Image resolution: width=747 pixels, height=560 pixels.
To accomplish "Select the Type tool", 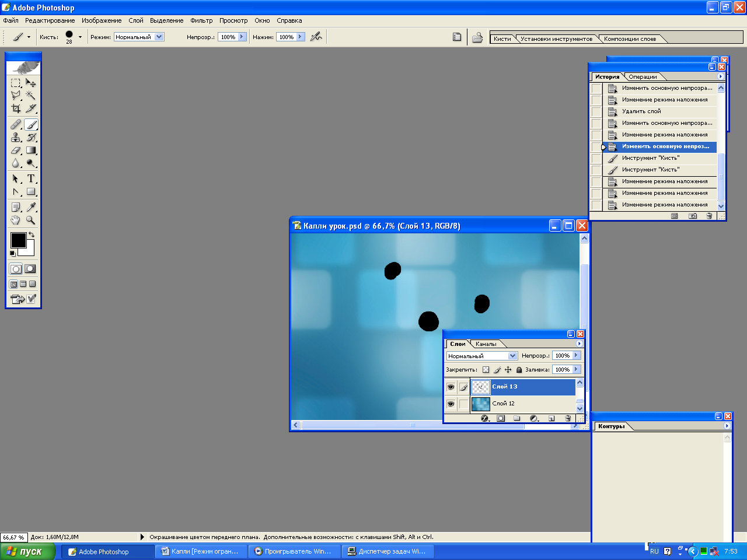I will [31, 178].
